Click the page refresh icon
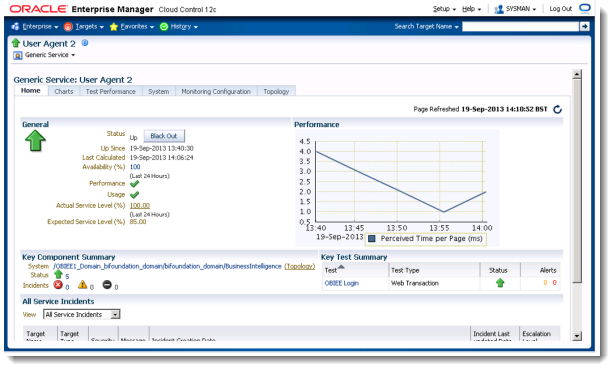The width and height of the screenshot is (615, 371). coord(557,109)
